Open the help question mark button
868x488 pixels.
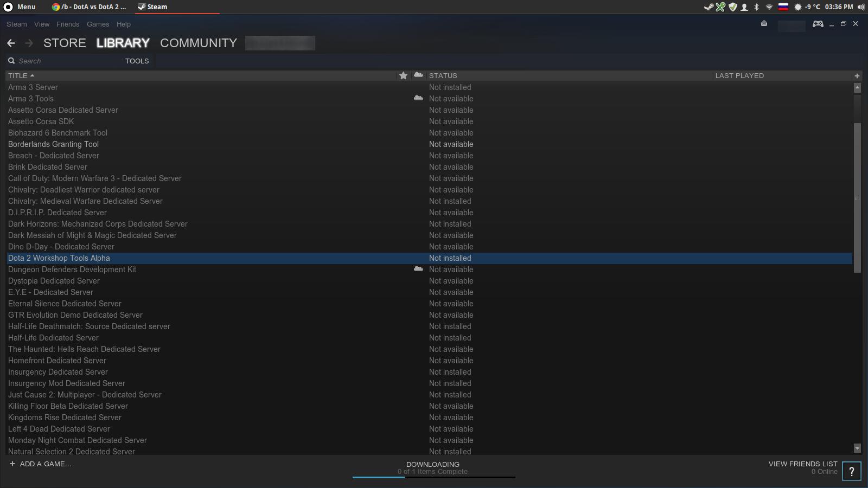(x=852, y=471)
